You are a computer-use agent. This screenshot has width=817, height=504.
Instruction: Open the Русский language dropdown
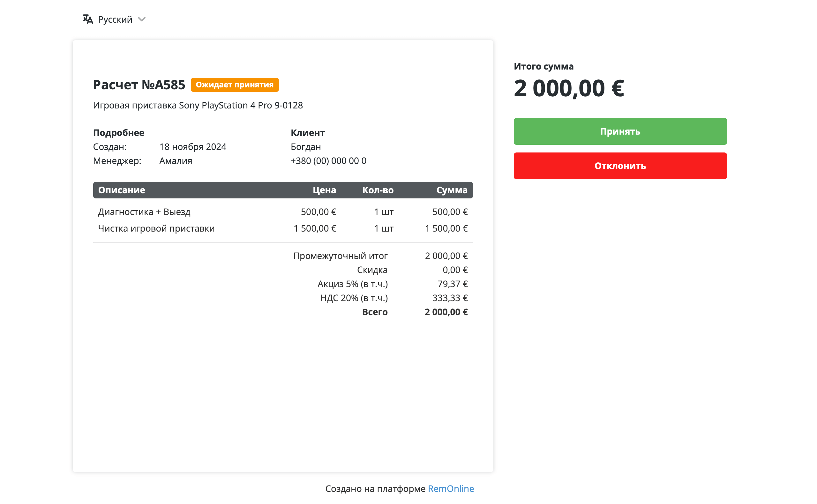tap(114, 19)
